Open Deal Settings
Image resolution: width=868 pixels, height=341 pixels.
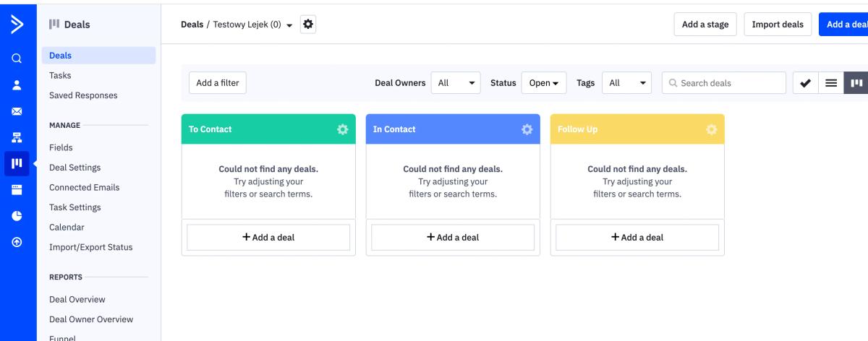click(75, 168)
